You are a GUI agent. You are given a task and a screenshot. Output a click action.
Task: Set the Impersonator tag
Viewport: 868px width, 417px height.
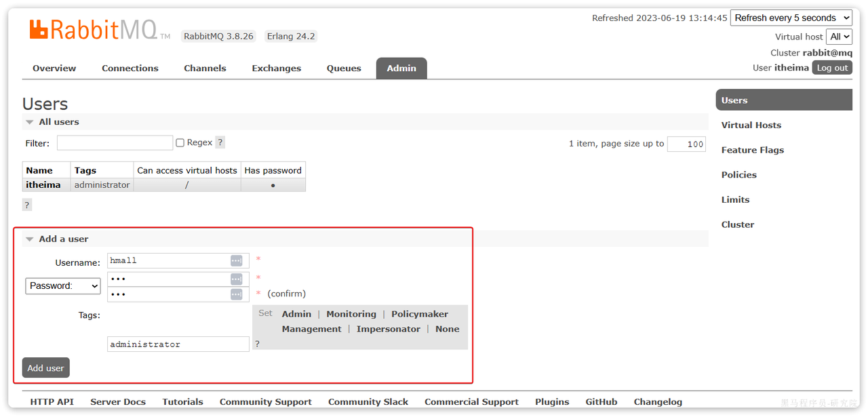(389, 329)
